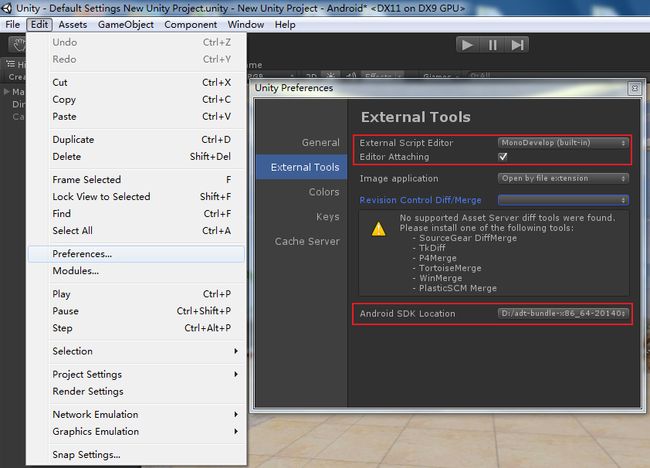The image size is (650, 468).
Task: Expand the Project Settings submenu
Action: (x=136, y=374)
